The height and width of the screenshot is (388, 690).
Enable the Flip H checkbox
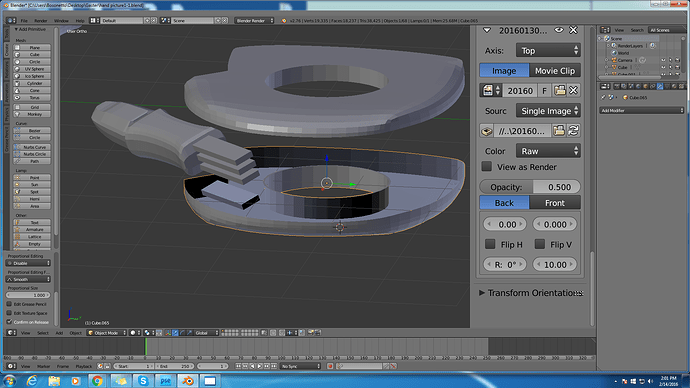point(490,244)
